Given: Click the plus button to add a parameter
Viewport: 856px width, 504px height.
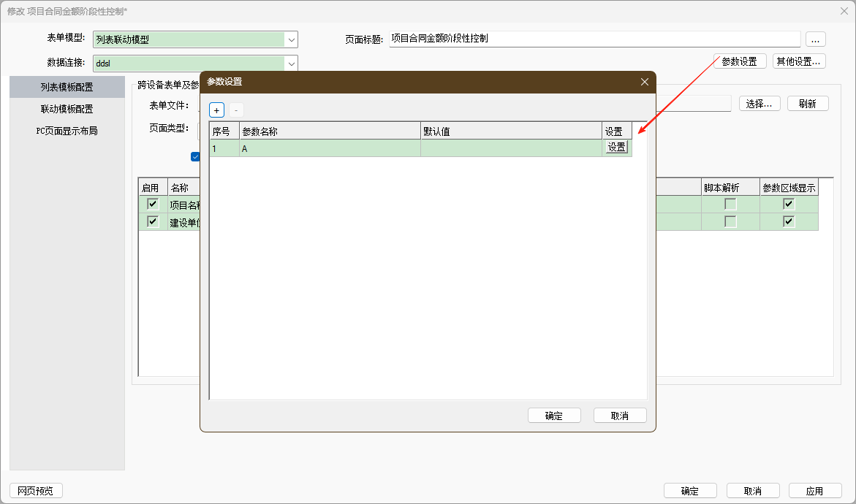Looking at the screenshot, I should (217, 110).
